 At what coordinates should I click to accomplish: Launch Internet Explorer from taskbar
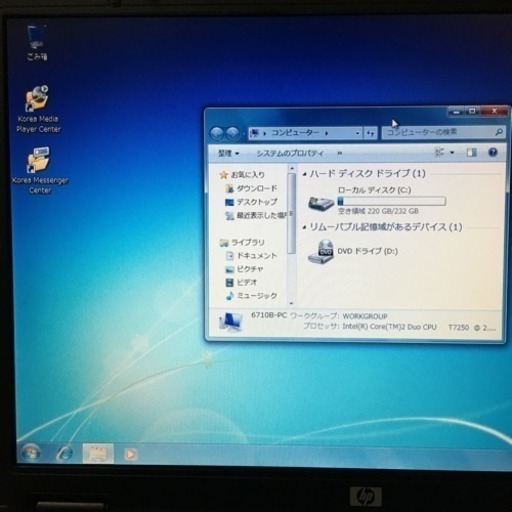point(64,454)
